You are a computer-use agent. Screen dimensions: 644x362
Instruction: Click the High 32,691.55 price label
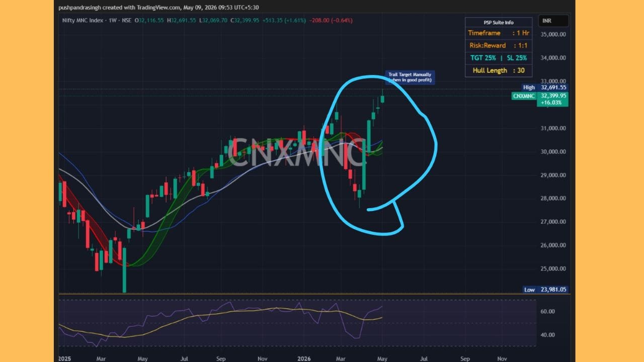tap(544, 87)
